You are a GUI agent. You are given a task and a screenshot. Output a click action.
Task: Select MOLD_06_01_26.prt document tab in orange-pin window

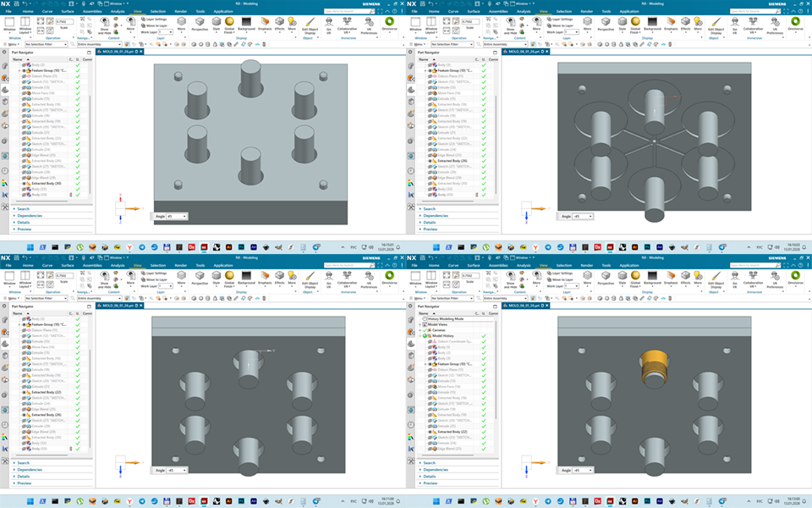(x=526, y=306)
